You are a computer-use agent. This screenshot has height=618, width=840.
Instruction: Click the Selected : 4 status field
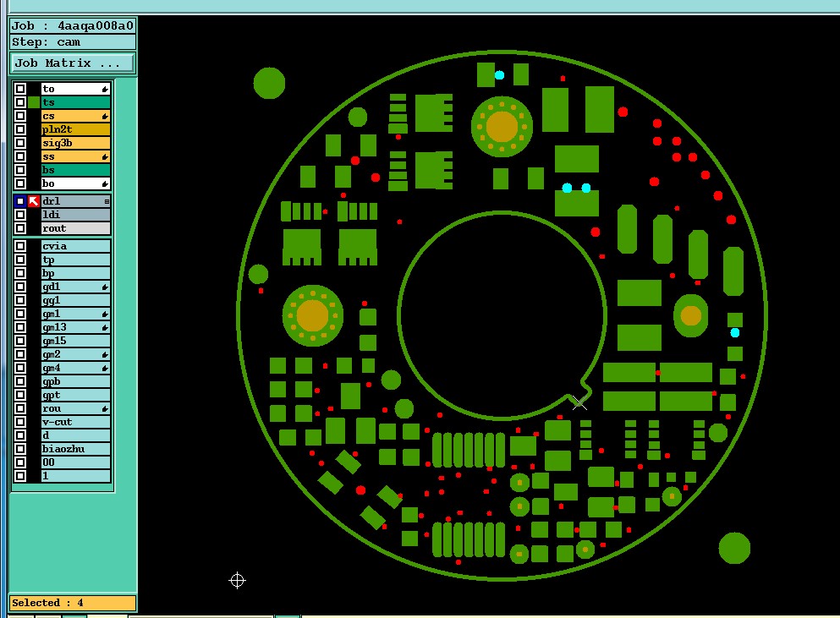(72, 603)
